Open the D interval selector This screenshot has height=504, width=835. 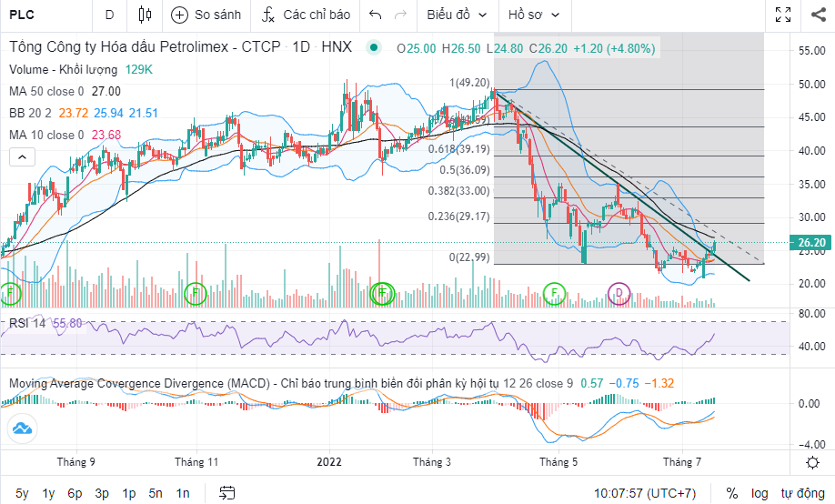[x=109, y=15]
